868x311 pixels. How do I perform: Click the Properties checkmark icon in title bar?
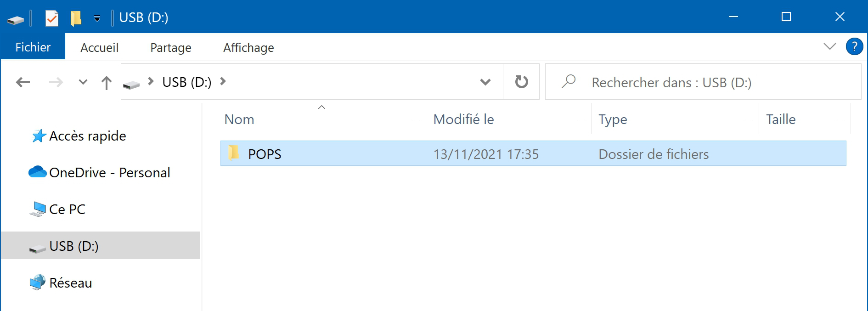(x=52, y=18)
